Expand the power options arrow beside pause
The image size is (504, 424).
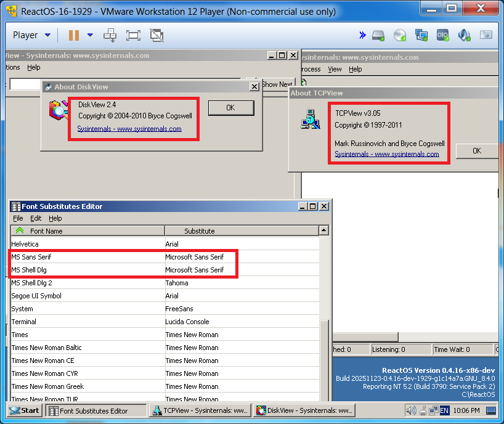(90, 35)
